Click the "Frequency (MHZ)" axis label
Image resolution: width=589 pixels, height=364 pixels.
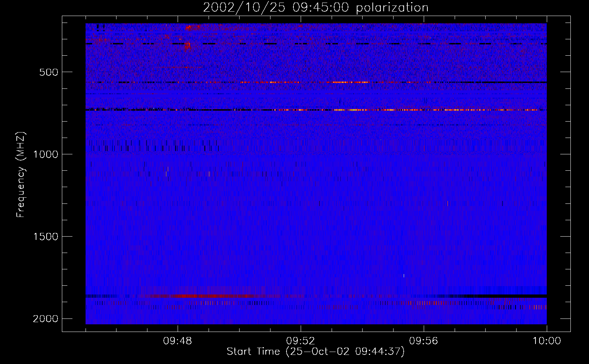tap(21, 175)
